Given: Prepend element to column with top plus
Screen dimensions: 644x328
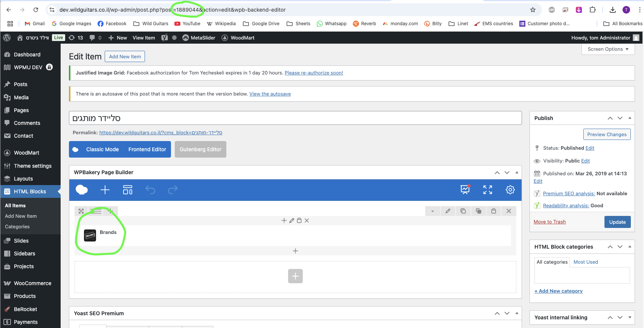Looking at the screenshot, I should tap(284, 220).
